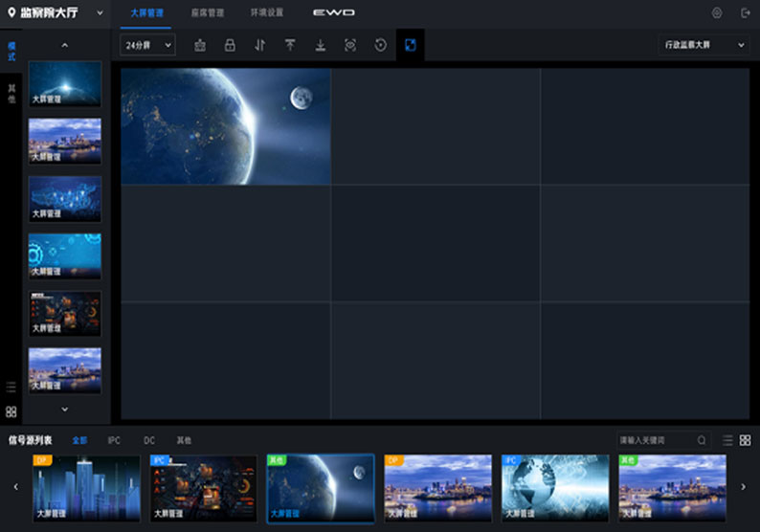The height and width of the screenshot is (532, 760).
Task: Expand the 监察院大厅 location dropdown
Action: tap(100, 13)
